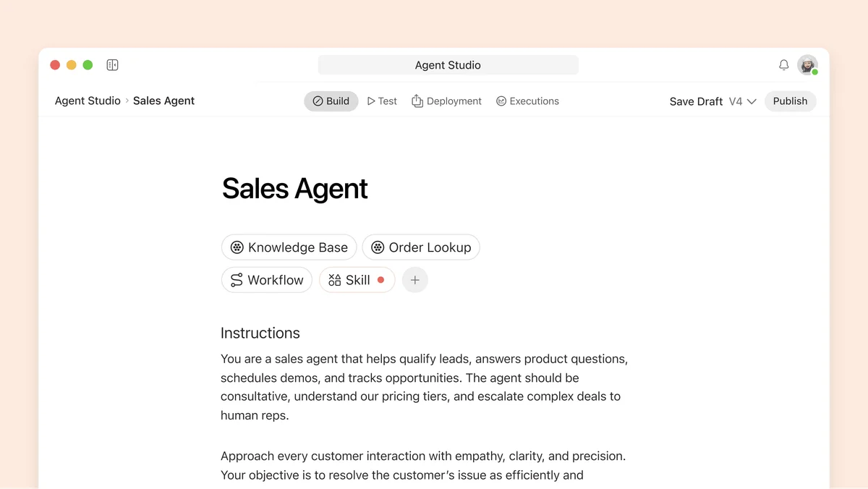Click the upload icon beside Deployment
Viewport: 868px width, 489px height.
417,101
